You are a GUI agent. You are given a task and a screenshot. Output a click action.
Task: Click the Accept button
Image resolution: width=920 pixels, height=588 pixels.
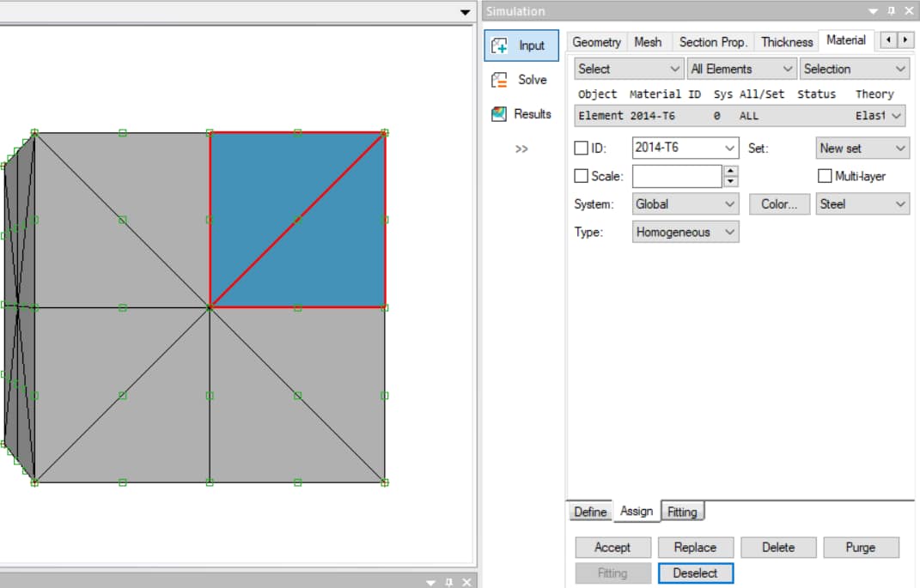(x=612, y=548)
